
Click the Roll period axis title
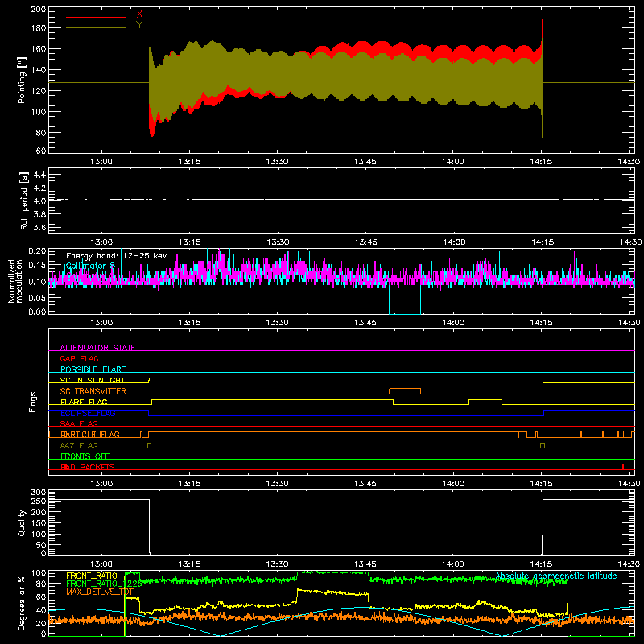tap(23, 200)
